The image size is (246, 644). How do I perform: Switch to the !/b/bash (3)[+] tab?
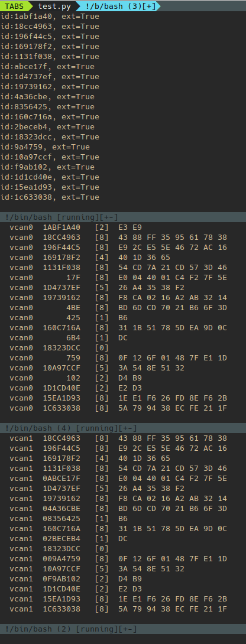coord(117,6)
